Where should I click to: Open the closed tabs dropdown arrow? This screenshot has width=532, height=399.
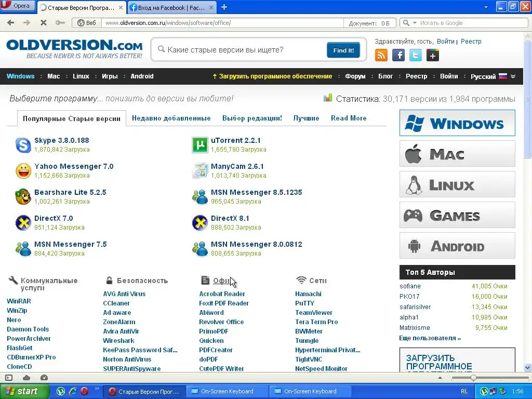click(x=486, y=7)
